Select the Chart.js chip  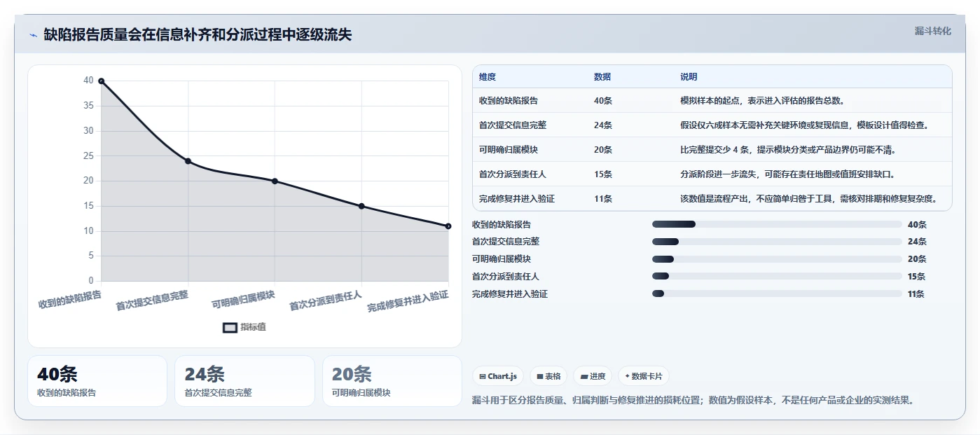[x=498, y=376]
